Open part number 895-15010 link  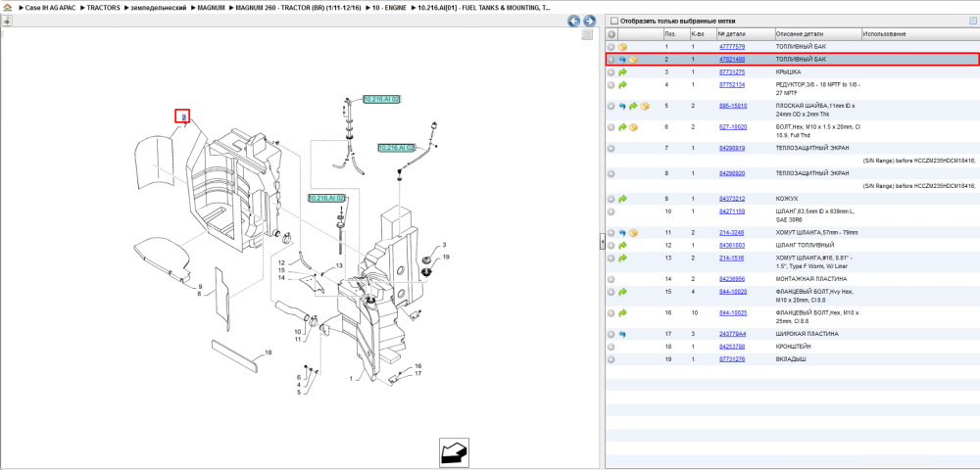[x=733, y=106]
